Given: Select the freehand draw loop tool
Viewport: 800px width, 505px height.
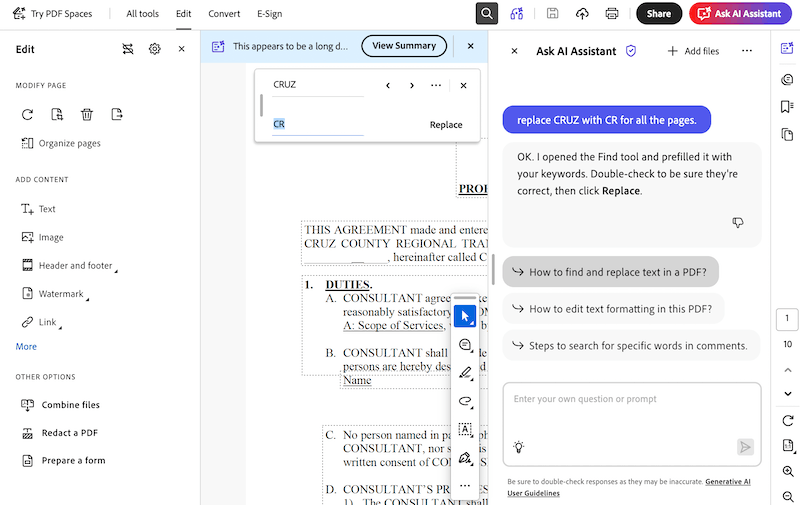Looking at the screenshot, I should click(x=465, y=401).
